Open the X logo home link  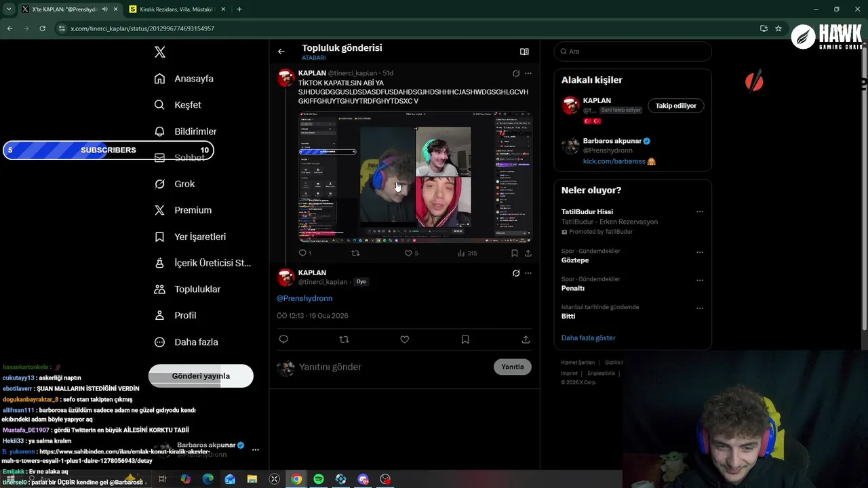coord(159,52)
